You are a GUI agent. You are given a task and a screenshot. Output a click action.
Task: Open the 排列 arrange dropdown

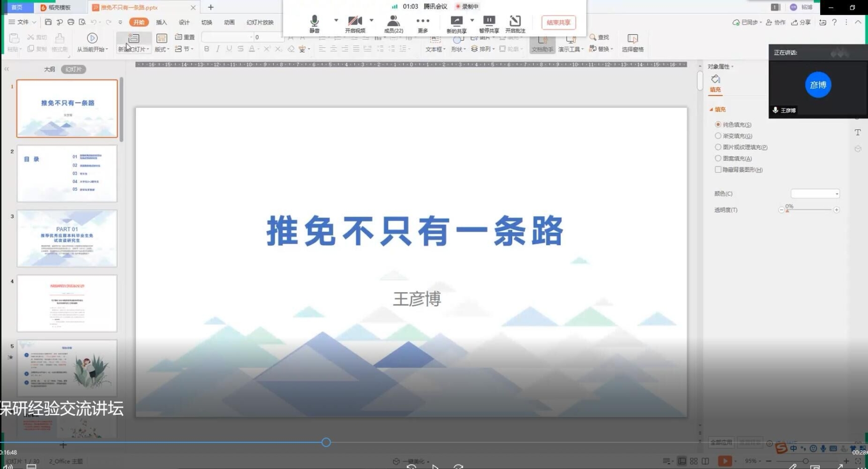[483, 49]
